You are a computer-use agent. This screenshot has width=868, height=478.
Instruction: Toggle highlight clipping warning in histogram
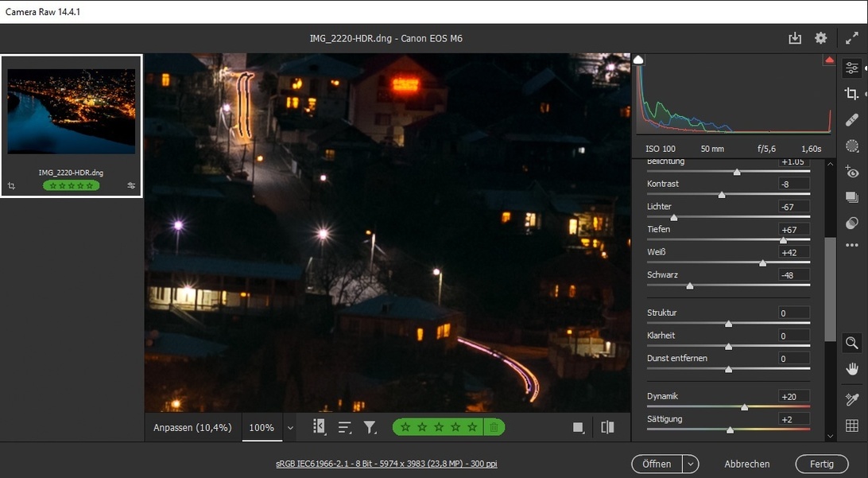[x=829, y=60]
